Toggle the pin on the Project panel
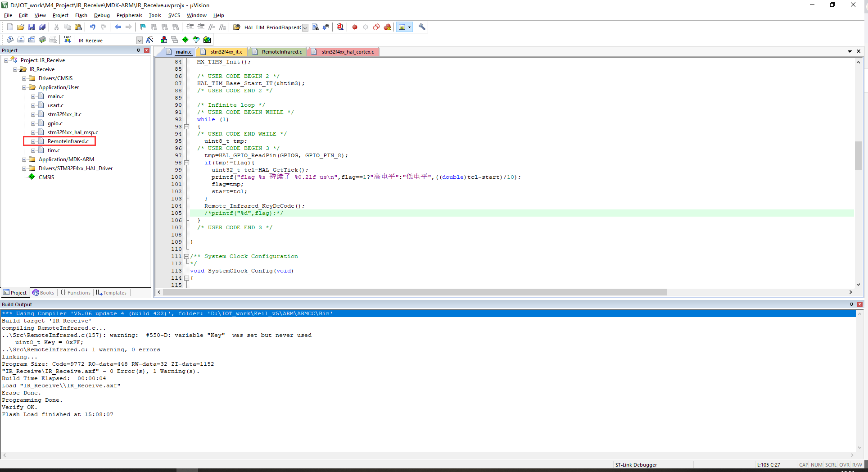 [x=139, y=50]
